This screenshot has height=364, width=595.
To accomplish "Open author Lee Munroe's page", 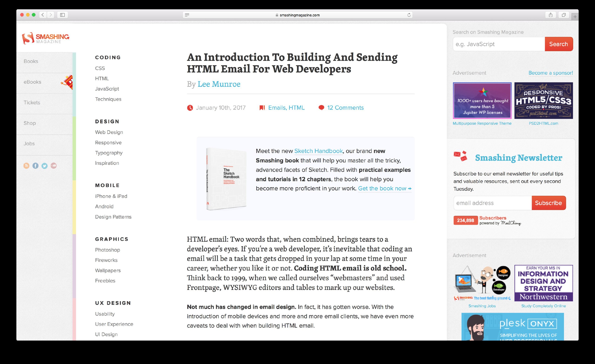I will click(x=219, y=84).
